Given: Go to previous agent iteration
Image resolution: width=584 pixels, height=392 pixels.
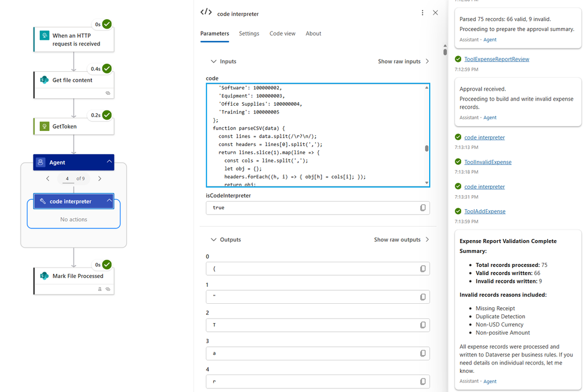Looking at the screenshot, I should (x=48, y=178).
